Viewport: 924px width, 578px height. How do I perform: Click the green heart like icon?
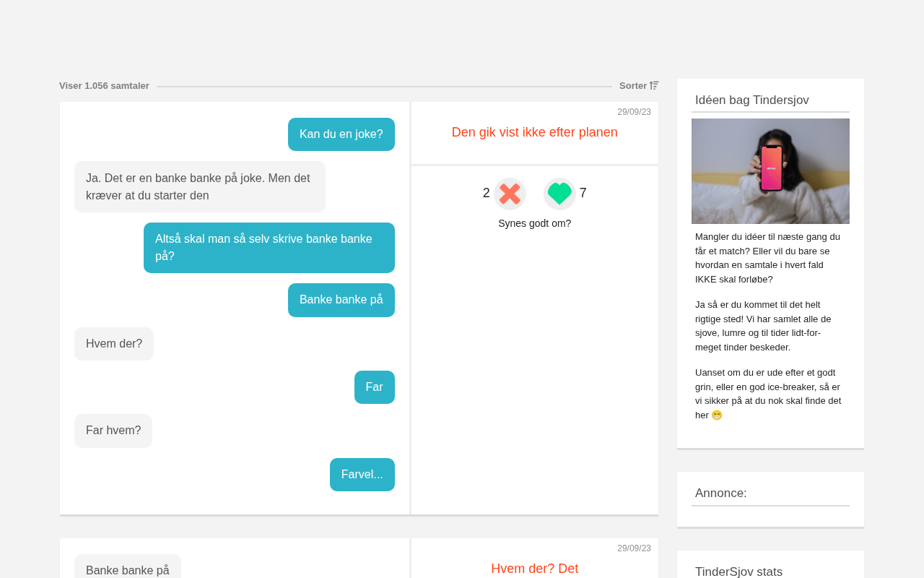tap(559, 194)
